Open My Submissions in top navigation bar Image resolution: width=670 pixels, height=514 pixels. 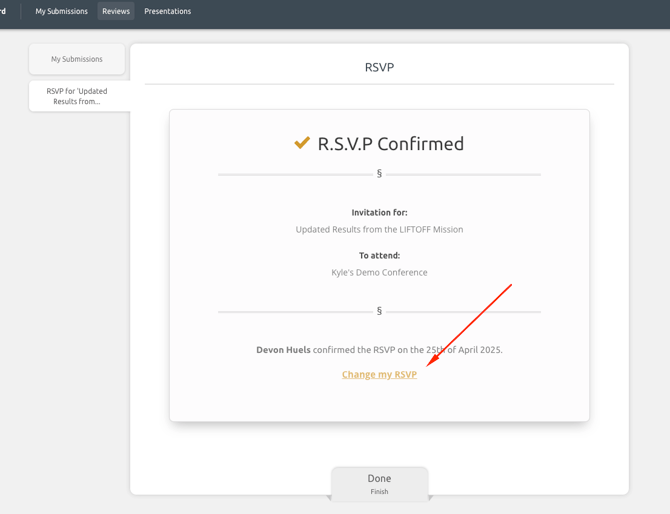(x=62, y=12)
